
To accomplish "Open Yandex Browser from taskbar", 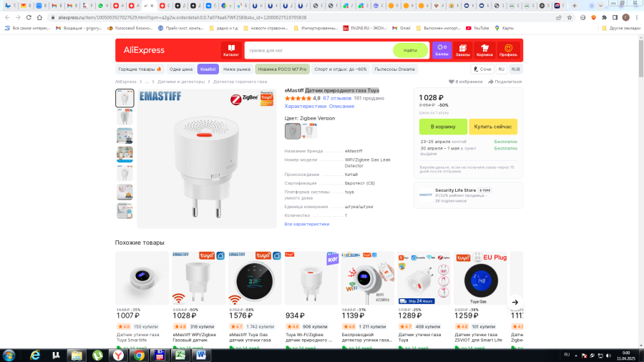I will [x=118, y=355].
